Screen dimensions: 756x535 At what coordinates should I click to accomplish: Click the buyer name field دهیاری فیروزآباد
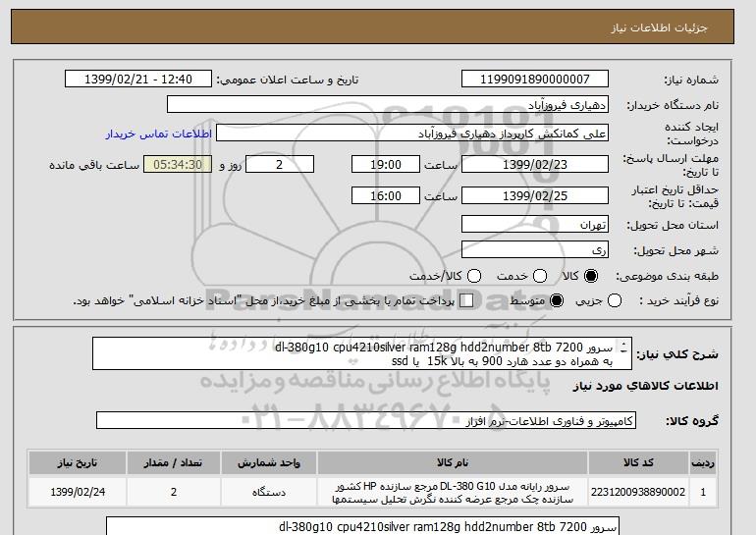tap(388, 105)
